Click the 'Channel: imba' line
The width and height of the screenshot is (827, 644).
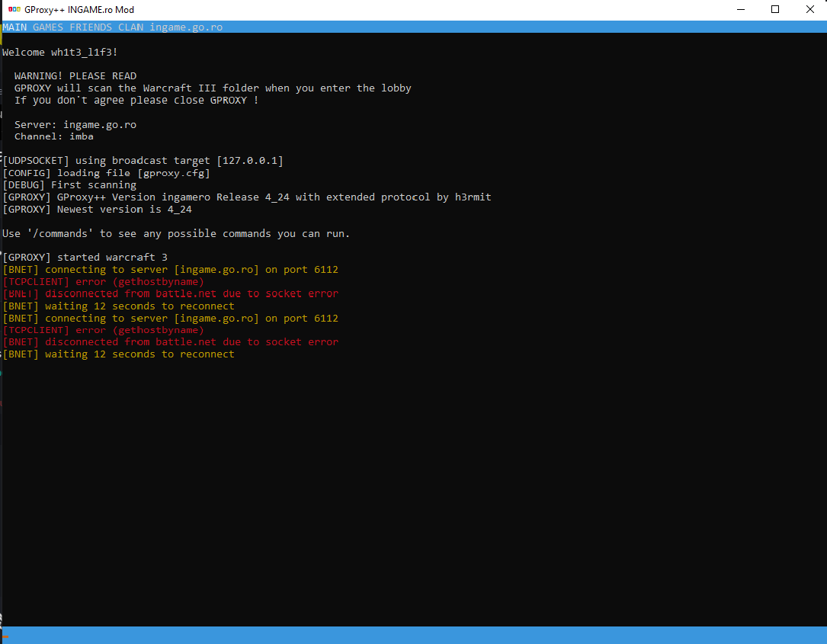pyautogui.click(x=54, y=136)
